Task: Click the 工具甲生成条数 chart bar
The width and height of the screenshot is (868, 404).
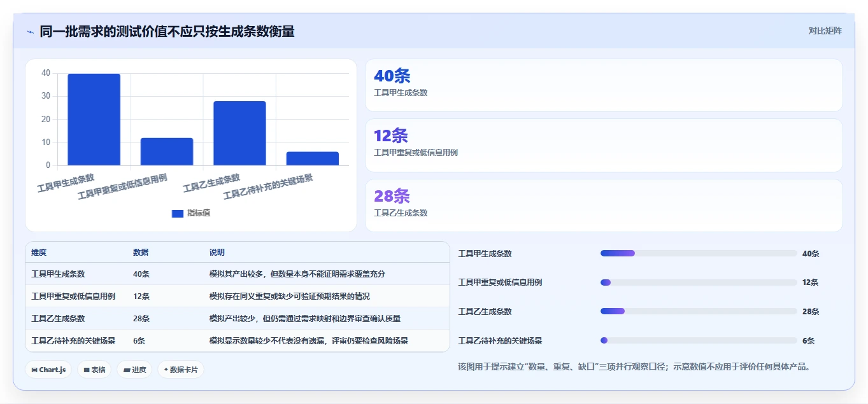Action: point(94,120)
